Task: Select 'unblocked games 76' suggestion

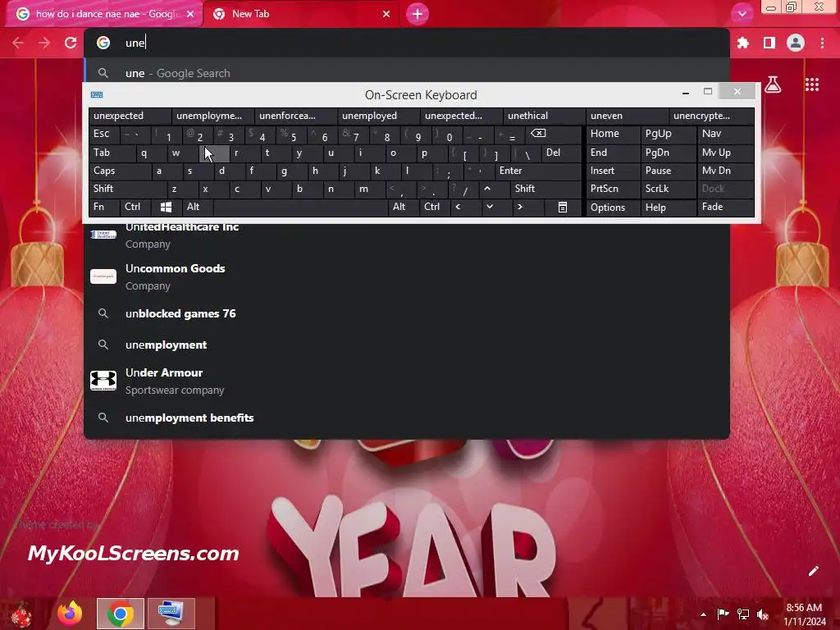Action: (407, 314)
